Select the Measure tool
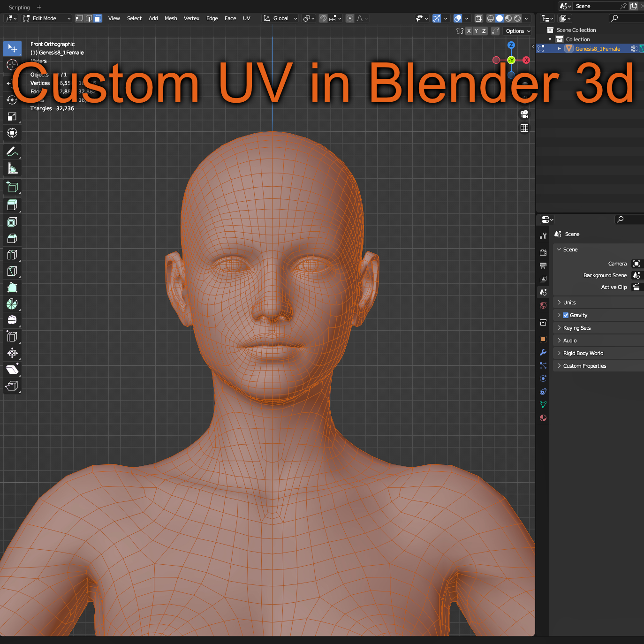 (x=12, y=168)
